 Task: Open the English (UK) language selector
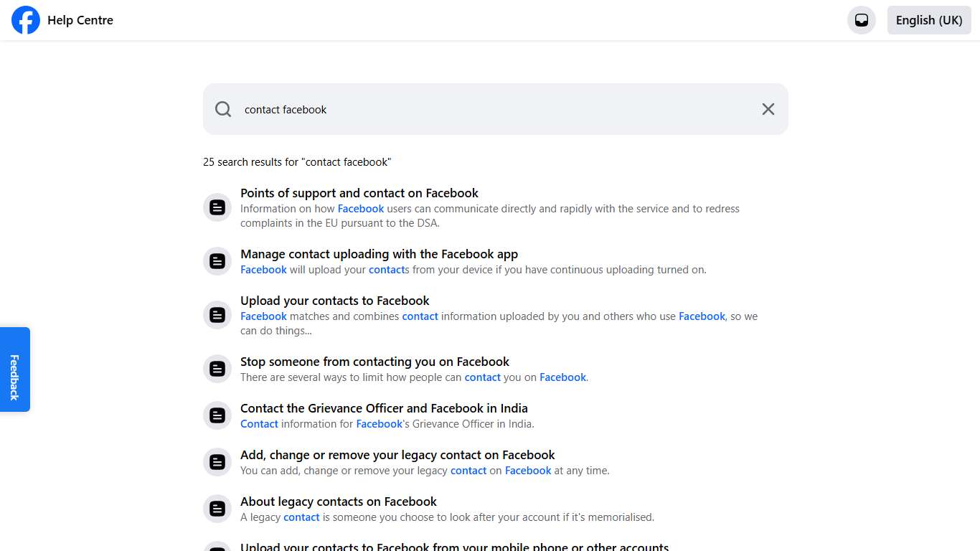(929, 20)
